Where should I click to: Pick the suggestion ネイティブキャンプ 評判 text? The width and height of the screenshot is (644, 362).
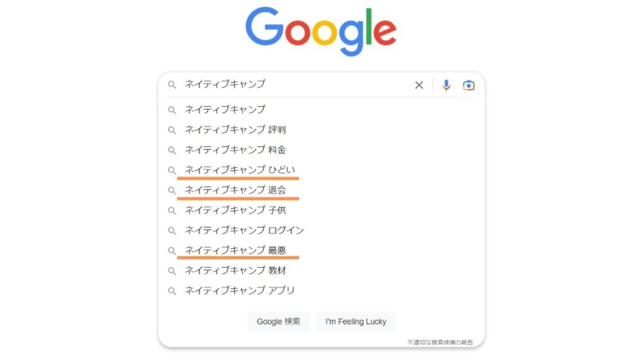tap(235, 129)
